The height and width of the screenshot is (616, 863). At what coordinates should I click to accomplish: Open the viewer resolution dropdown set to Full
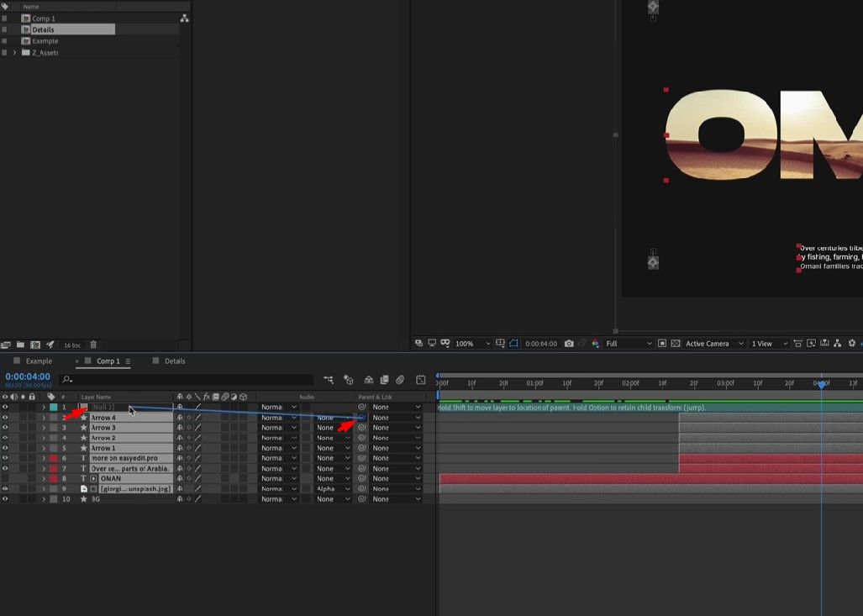[x=628, y=344]
